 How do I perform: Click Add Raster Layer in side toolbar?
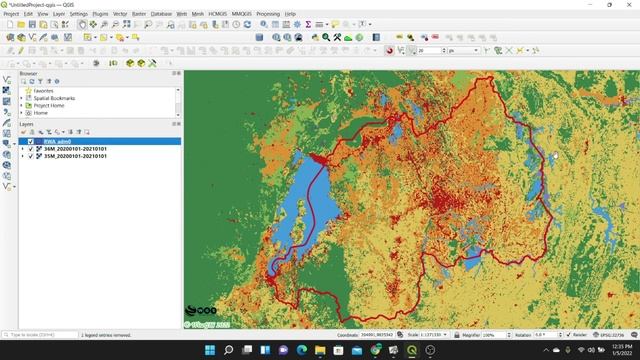tap(7, 91)
